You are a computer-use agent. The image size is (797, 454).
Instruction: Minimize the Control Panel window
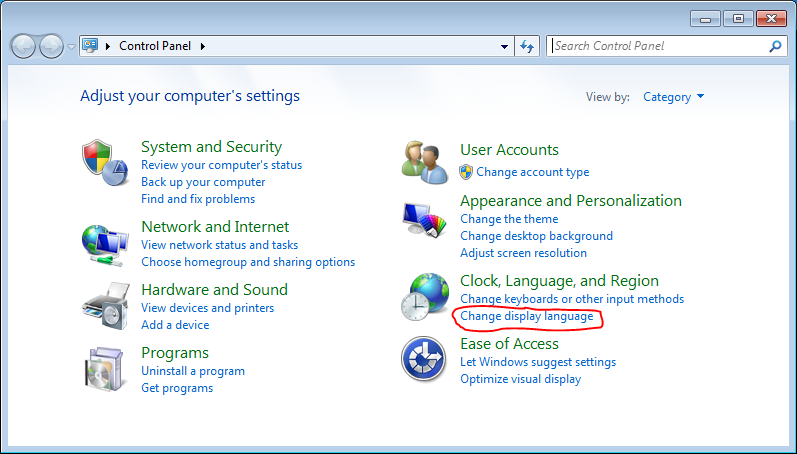click(705, 19)
